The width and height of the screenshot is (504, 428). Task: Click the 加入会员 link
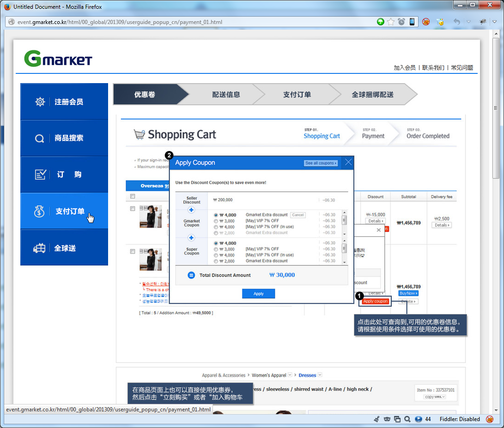(x=404, y=67)
